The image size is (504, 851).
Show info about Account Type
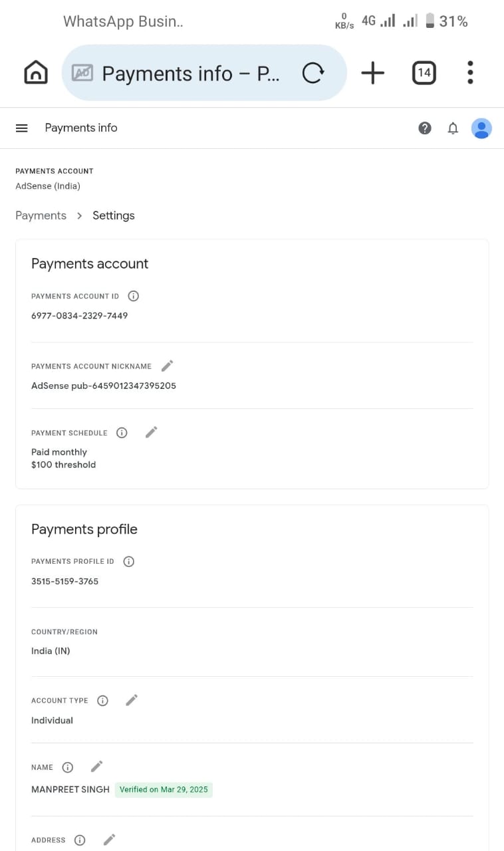[102, 701]
